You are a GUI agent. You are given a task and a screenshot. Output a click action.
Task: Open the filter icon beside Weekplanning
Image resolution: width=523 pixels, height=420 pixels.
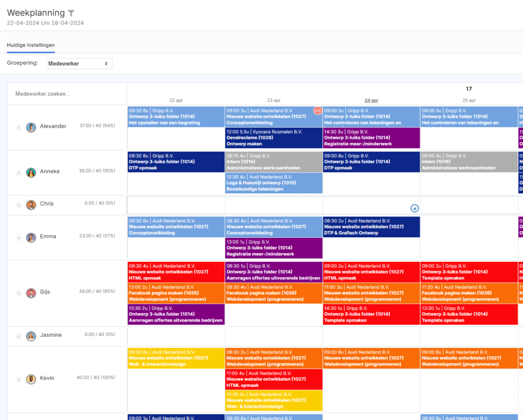(x=71, y=13)
